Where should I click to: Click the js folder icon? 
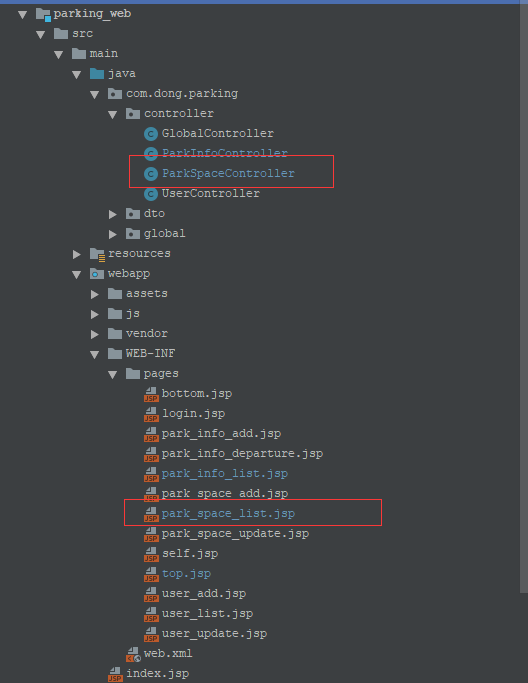115,314
